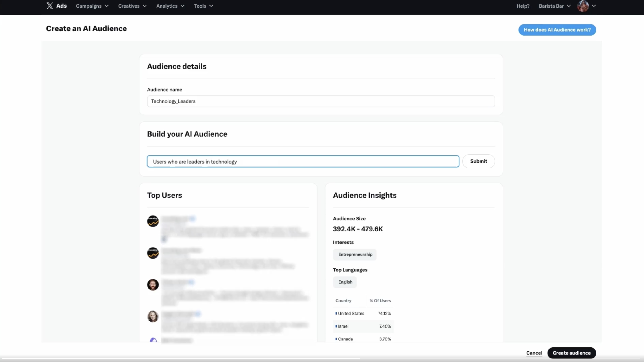Screen dimensions: 644x362
Task: Open the Barista Bar account dropdown
Action: 554,6
